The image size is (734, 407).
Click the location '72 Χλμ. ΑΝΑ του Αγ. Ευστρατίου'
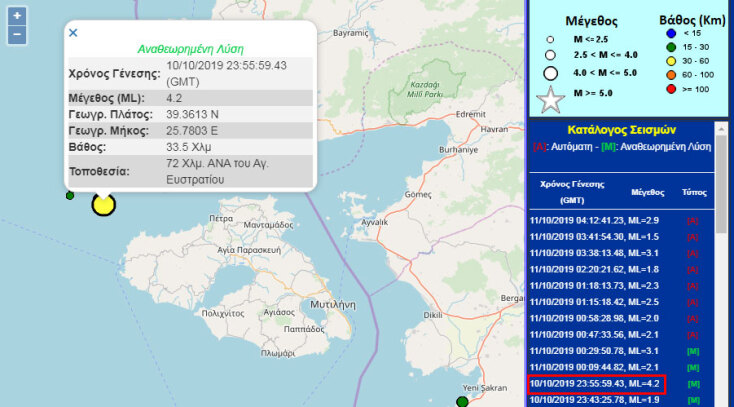(x=217, y=171)
